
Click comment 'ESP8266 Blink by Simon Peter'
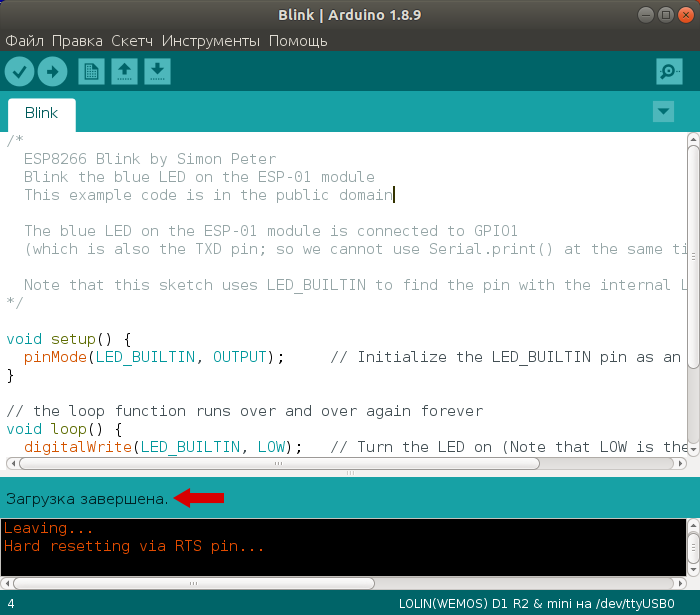point(150,159)
